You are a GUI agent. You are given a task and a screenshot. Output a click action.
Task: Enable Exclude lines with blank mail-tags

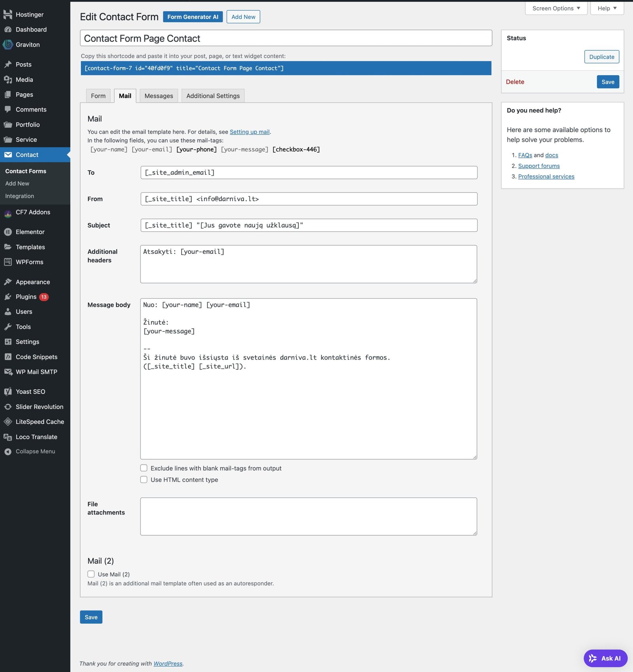[x=144, y=468]
